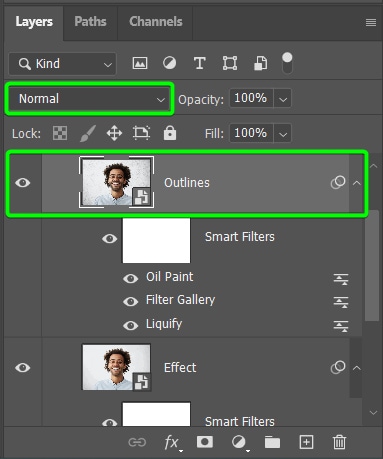Filter for smart objects
The image size is (383, 459).
coord(260,63)
